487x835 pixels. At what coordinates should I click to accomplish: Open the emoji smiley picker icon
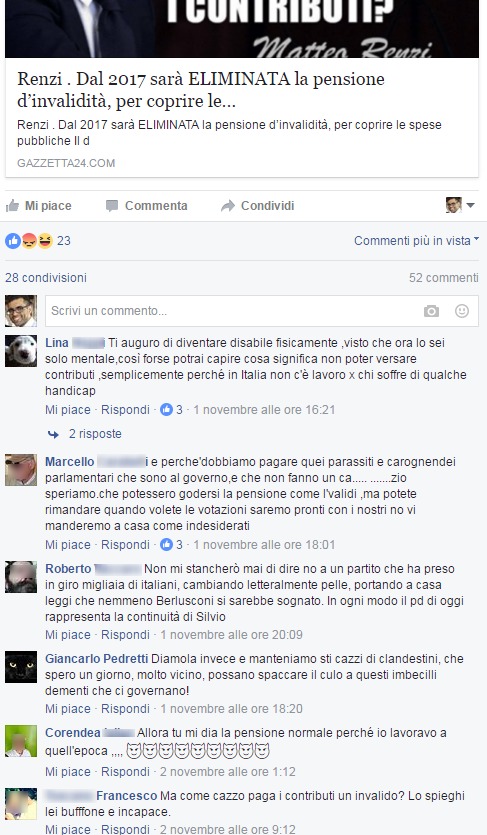coord(462,311)
